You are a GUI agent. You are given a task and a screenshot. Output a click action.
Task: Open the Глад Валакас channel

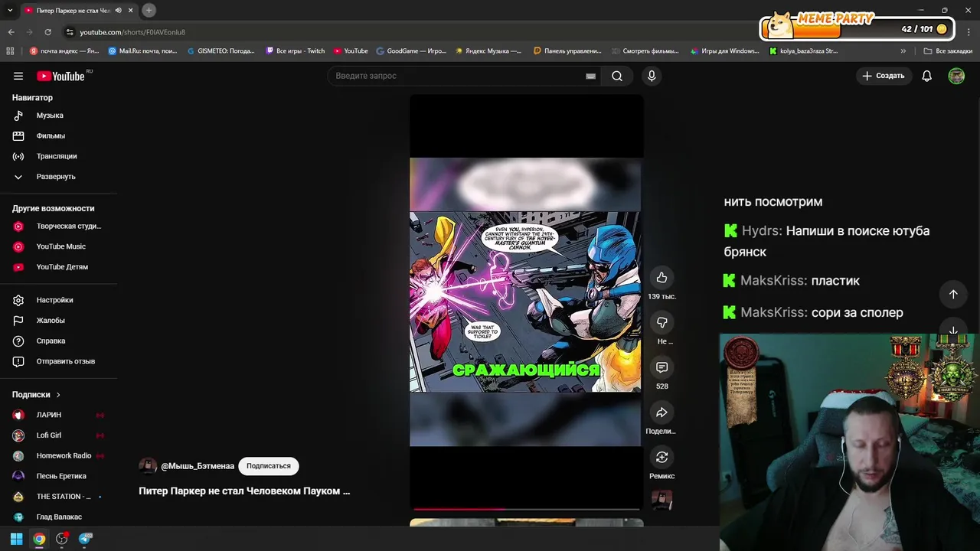tap(59, 517)
